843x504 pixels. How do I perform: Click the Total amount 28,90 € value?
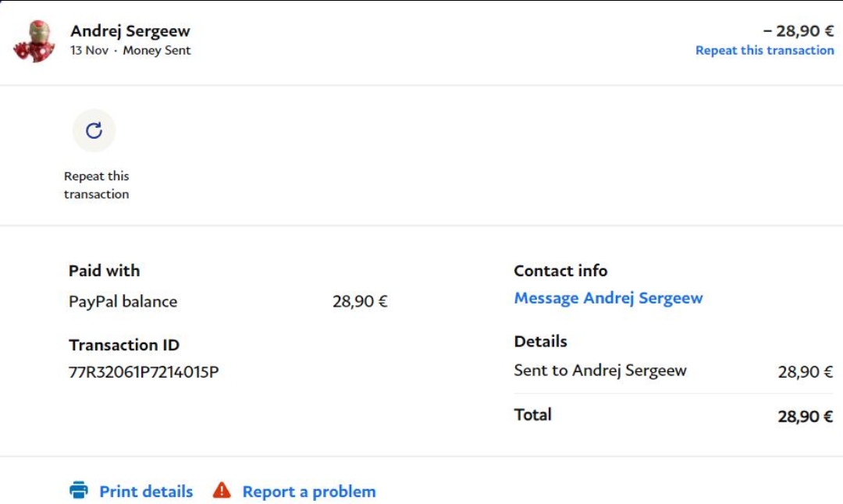[x=805, y=417]
